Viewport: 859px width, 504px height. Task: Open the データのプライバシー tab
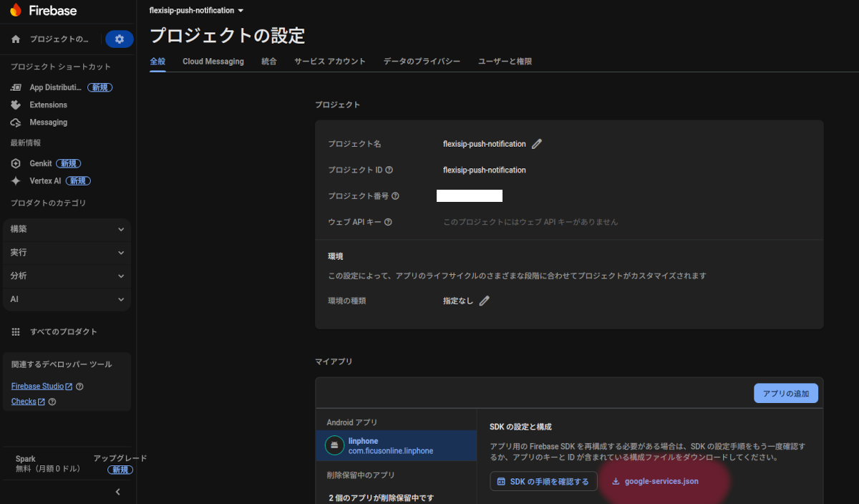tap(422, 62)
